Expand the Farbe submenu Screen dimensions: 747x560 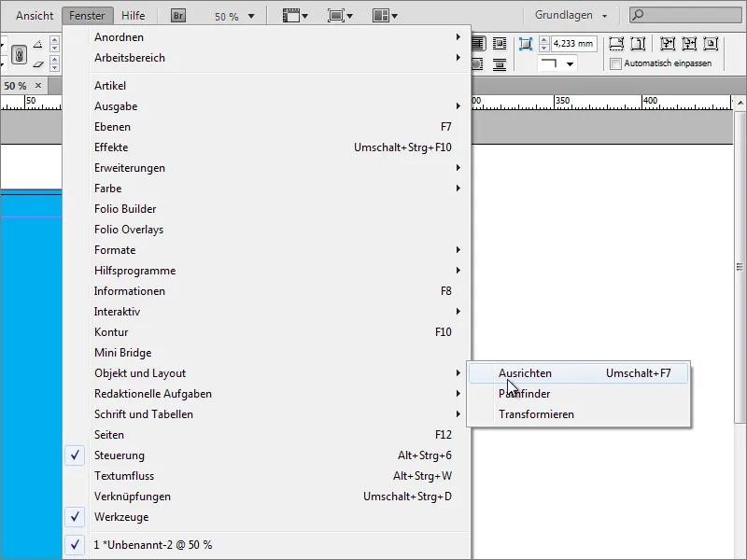pyautogui.click(x=268, y=189)
